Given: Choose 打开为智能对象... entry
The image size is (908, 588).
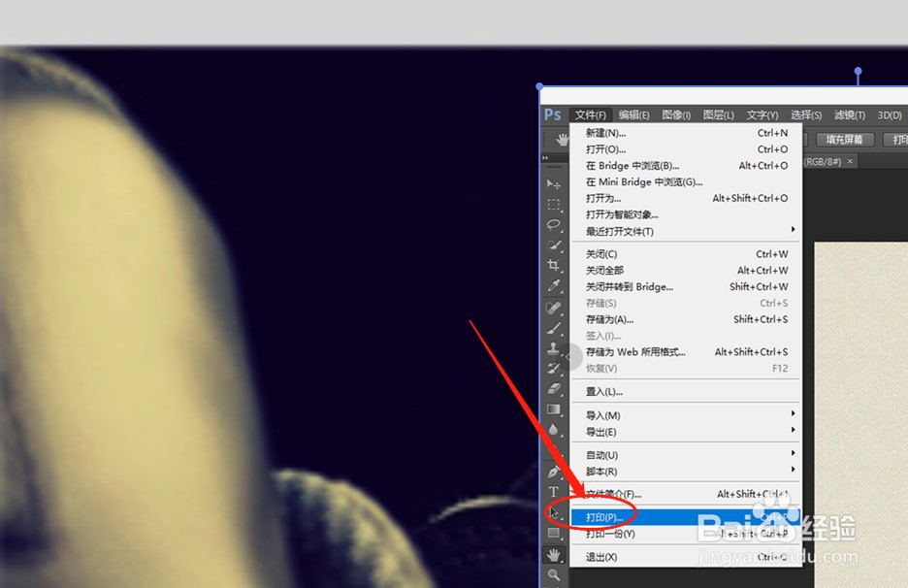Looking at the screenshot, I should tap(686, 214).
